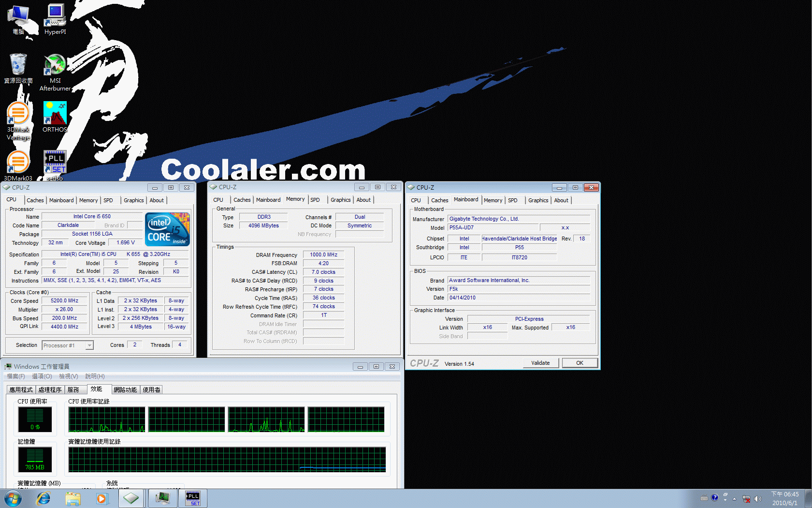Open the 3DMark Vantage shortcut
Screen dimensions: 812x508
click(x=18, y=121)
